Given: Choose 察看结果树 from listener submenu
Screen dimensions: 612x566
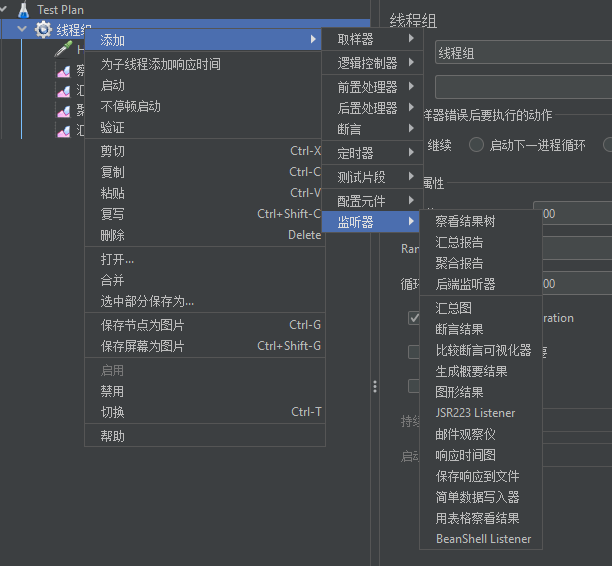Looking at the screenshot, I should pyautogui.click(x=465, y=221).
